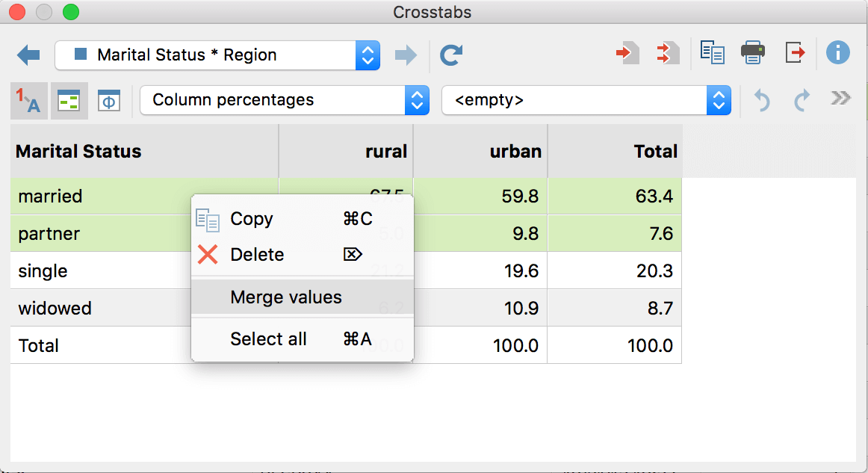
Task: Choose Copy in the context menu
Action: 303,219
